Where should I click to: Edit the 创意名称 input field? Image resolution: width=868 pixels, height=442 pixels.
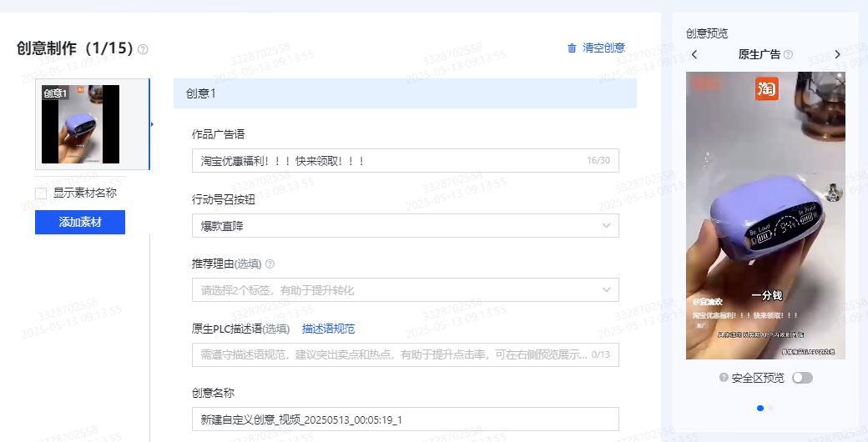click(x=406, y=419)
